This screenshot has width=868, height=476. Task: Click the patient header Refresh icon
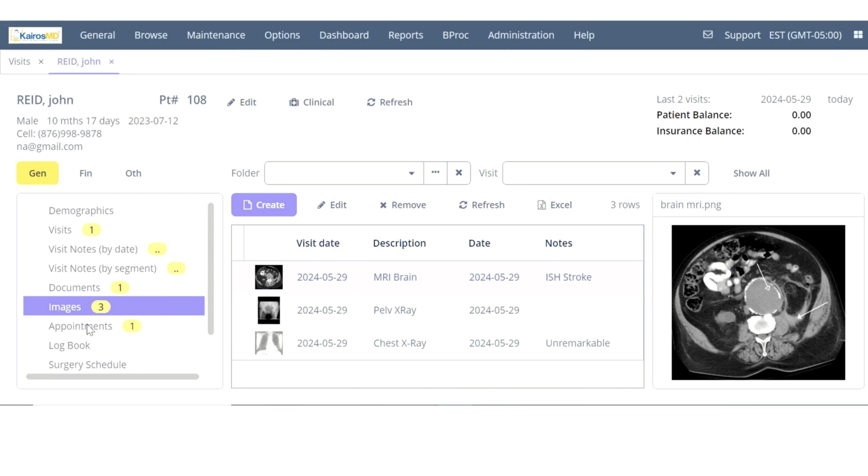(371, 102)
